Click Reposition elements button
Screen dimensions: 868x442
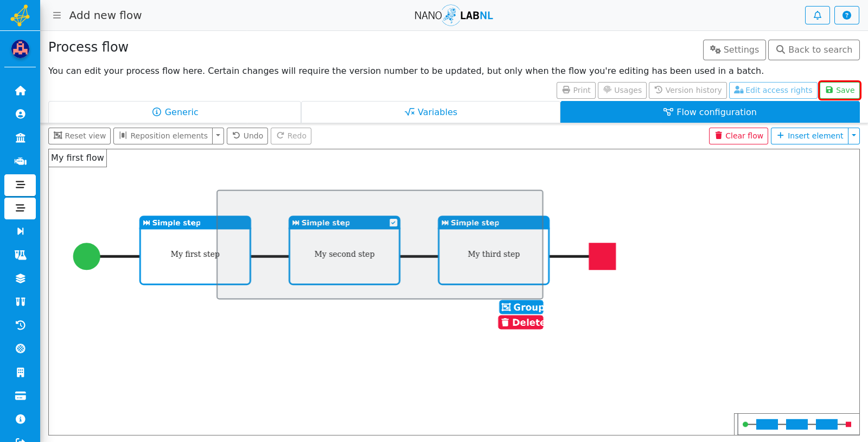[x=163, y=136]
